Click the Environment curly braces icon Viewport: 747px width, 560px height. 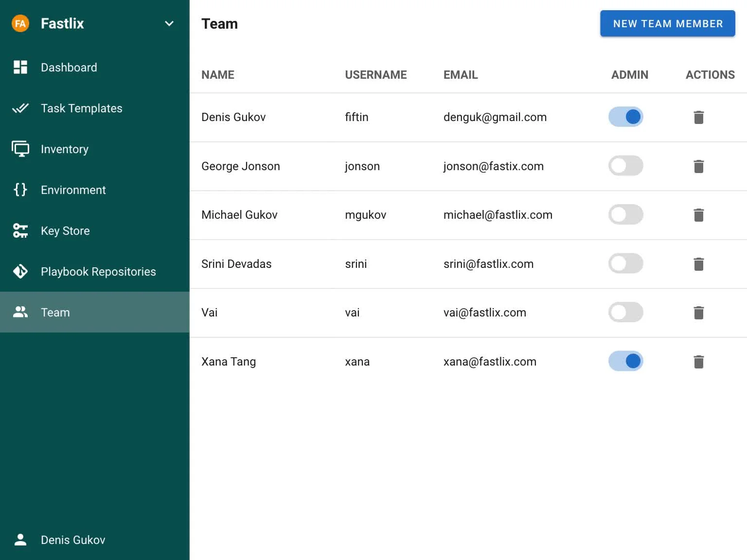tap(20, 190)
